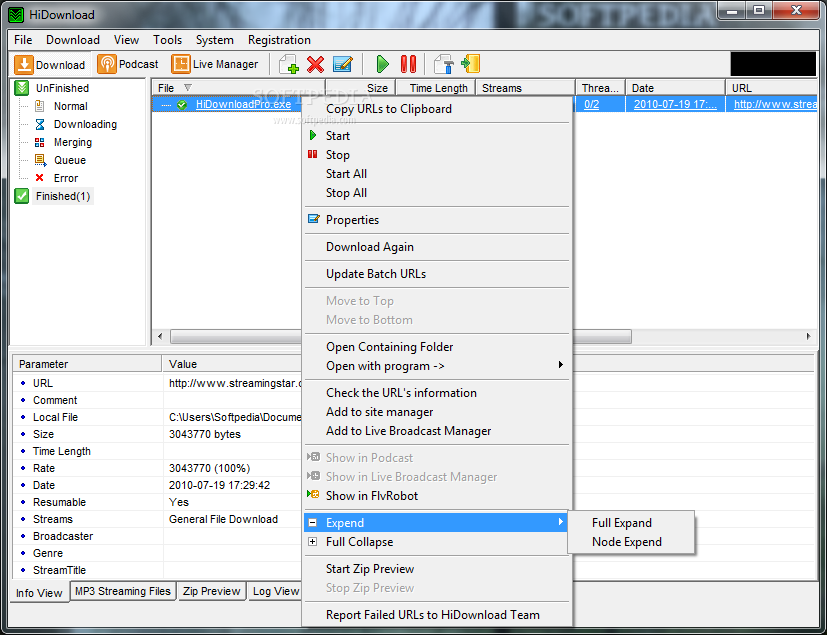The width and height of the screenshot is (827, 635).
Task: Select Normal in the category tree
Action: pos(70,106)
